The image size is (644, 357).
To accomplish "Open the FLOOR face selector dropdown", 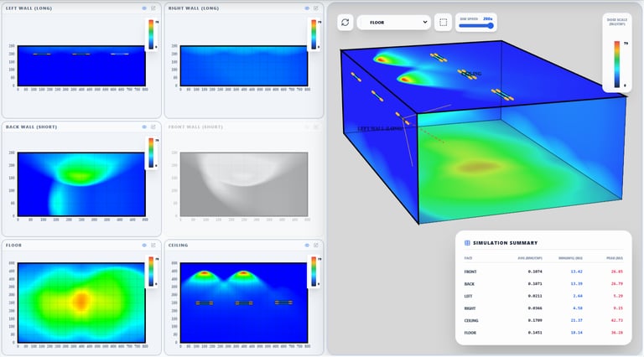I will (x=394, y=23).
